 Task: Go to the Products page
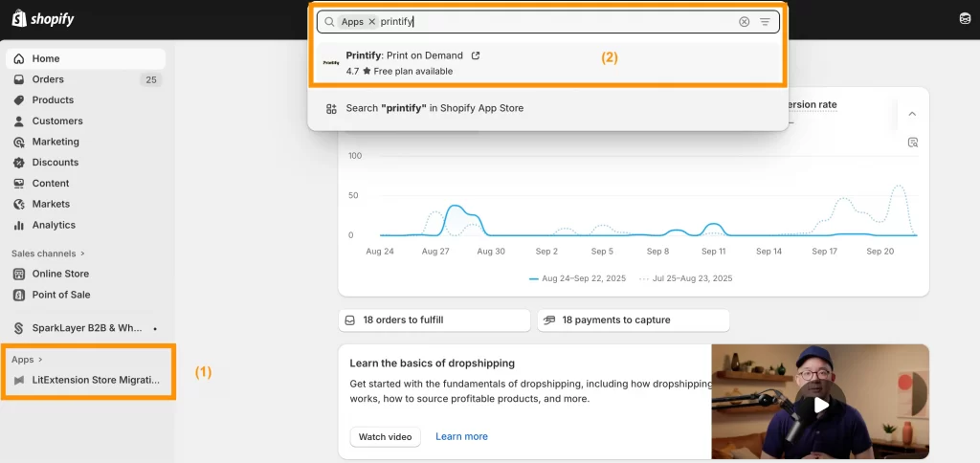(85, 100)
